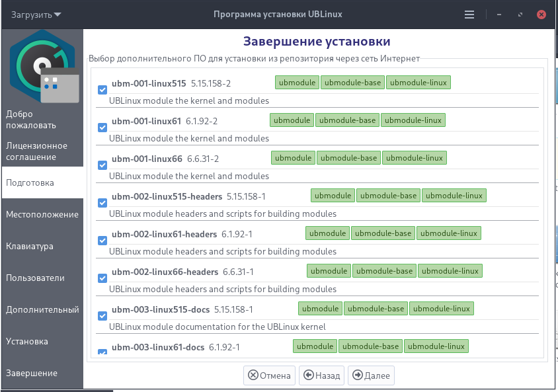The image size is (558, 392).
Task: Click ubmodule-linux tag on ubm-001-linux66 row
Action: 415,158
